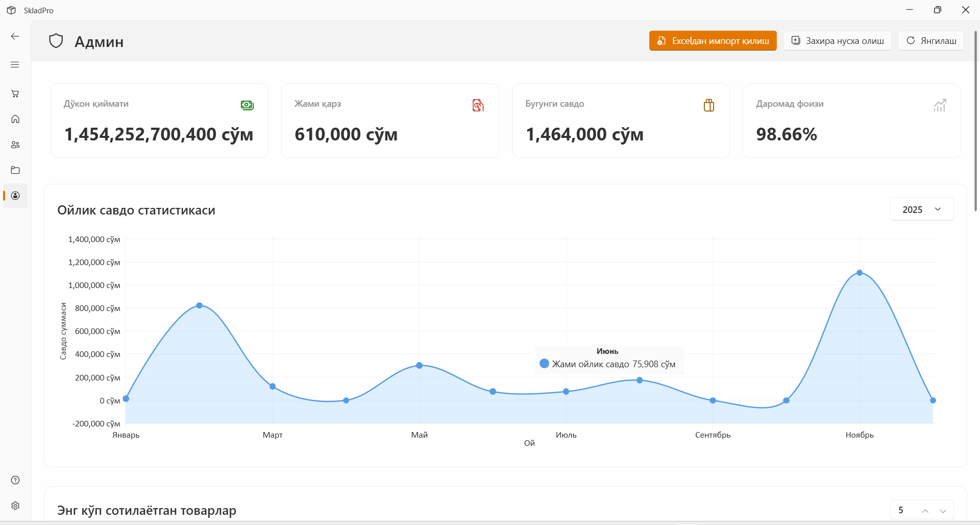
Task: Click Excelдан импорт қилиш button
Action: click(713, 41)
